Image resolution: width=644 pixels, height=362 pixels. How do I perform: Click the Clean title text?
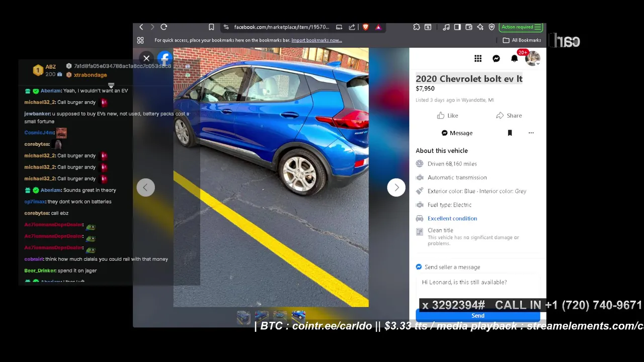[440, 230]
